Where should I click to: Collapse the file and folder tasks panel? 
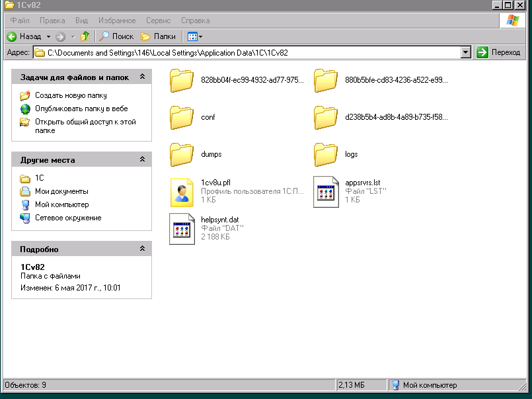click(142, 77)
